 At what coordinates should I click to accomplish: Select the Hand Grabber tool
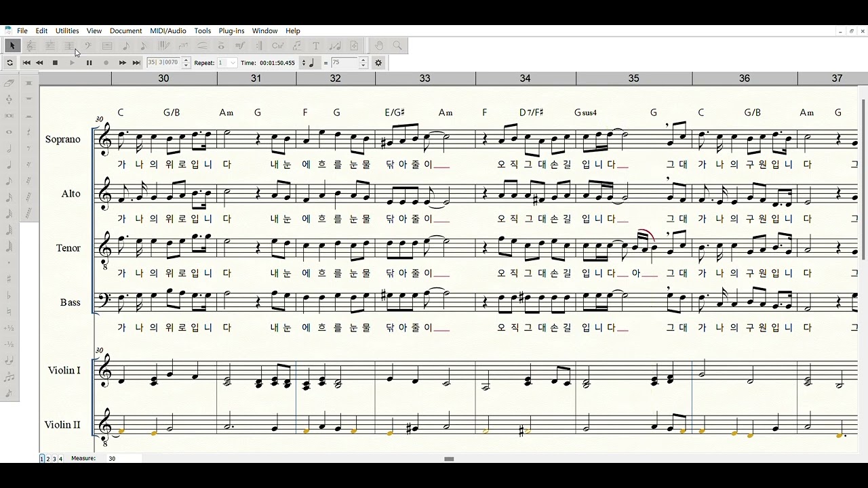379,45
